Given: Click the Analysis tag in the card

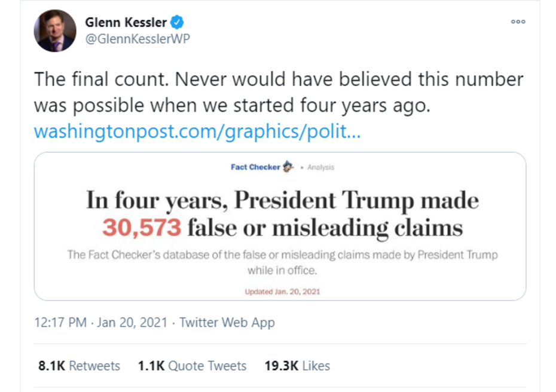Looking at the screenshot, I should [x=321, y=167].
